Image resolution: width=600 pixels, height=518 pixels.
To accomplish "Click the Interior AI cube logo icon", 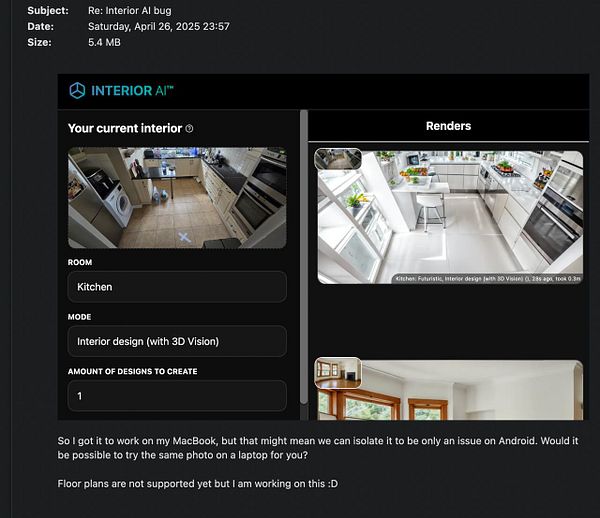I will 77,91.
